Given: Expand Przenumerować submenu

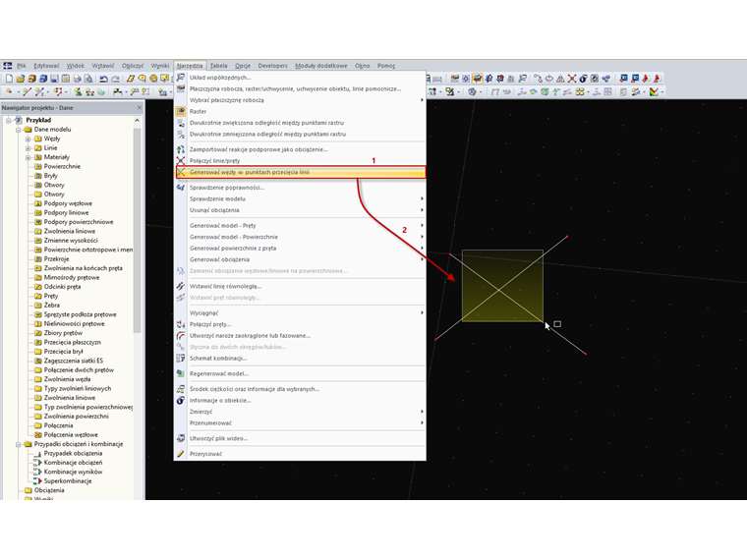Looking at the screenshot, I should [301, 422].
